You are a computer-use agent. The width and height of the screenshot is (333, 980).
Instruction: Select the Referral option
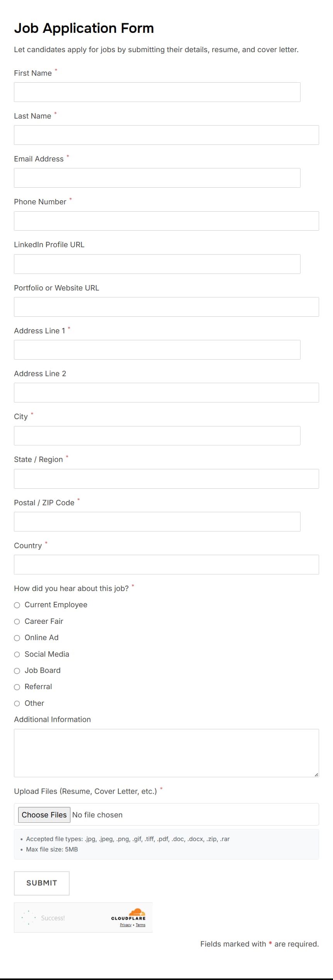[17, 687]
